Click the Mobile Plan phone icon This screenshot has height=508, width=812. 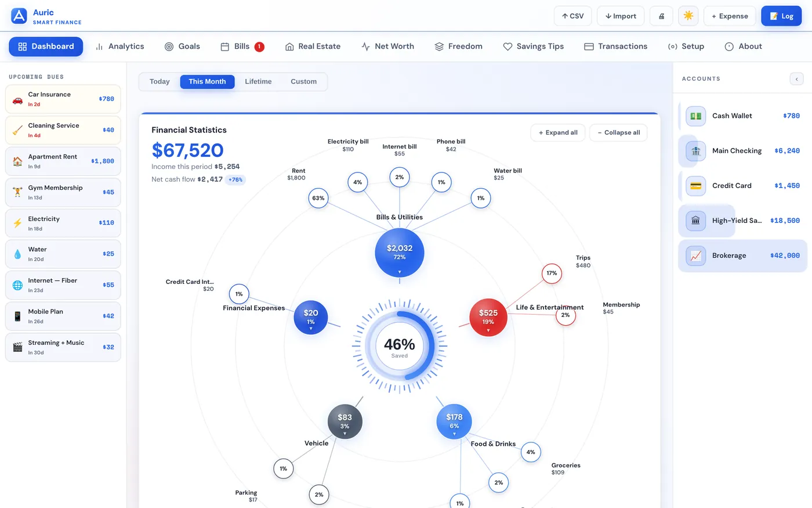(17, 316)
